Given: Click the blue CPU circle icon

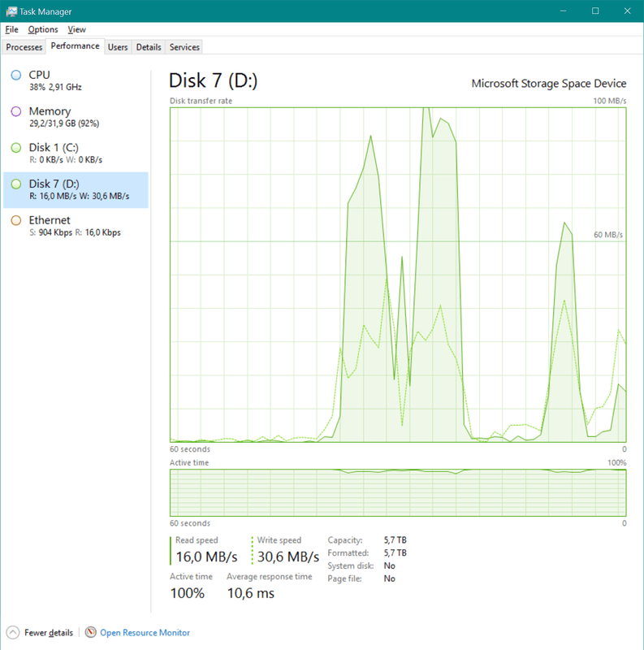Looking at the screenshot, I should click(16, 75).
